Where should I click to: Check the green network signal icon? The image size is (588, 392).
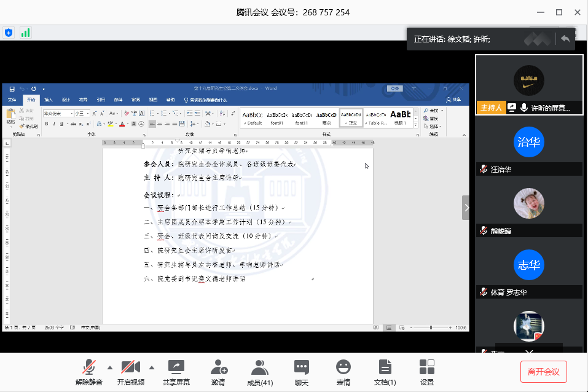point(25,33)
